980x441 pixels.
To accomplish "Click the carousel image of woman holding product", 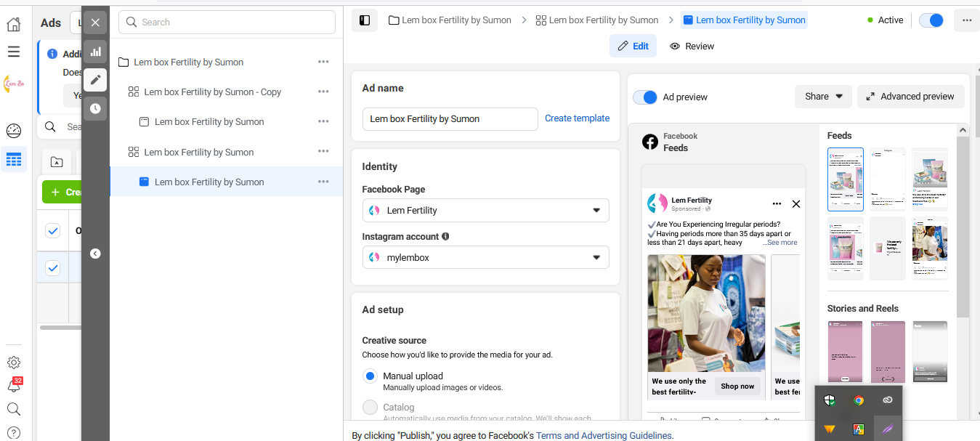I will click(x=706, y=312).
